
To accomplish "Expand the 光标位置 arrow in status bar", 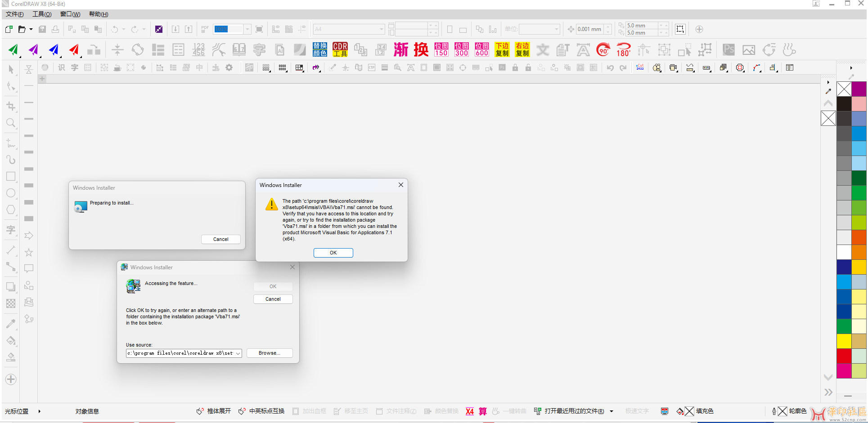I will pyautogui.click(x=40, y=411).
